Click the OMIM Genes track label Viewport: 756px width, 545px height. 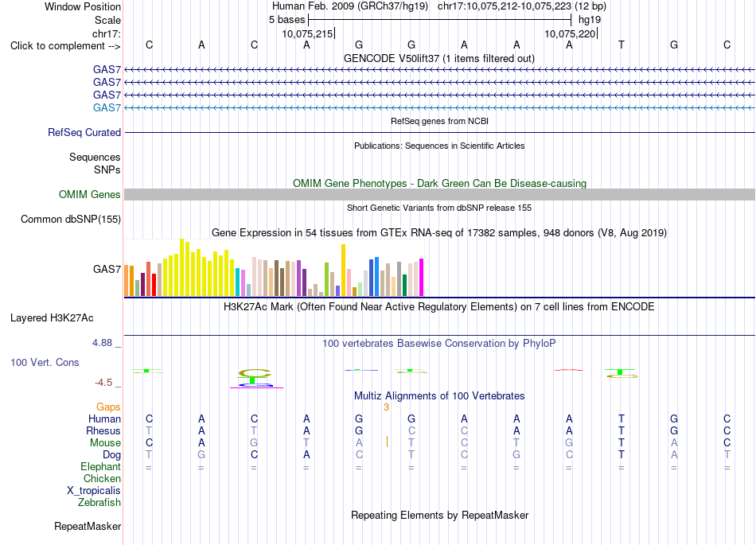[x=90, y=194]
